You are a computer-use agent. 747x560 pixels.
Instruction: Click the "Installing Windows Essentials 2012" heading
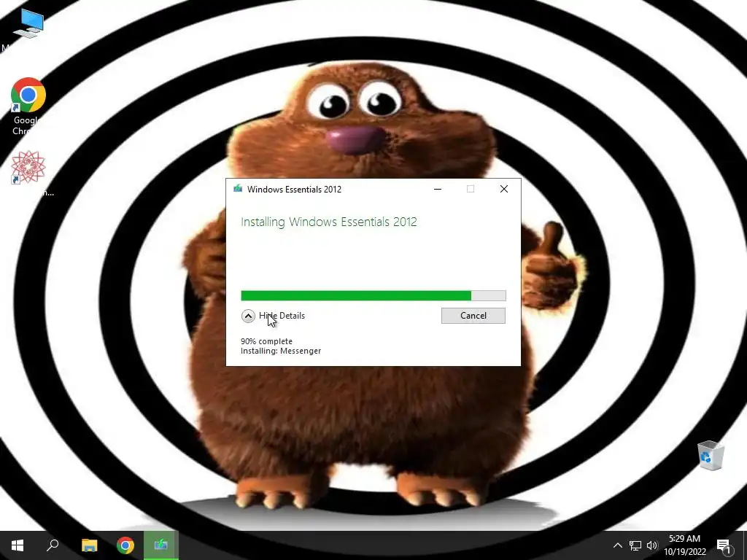[329, 222]
